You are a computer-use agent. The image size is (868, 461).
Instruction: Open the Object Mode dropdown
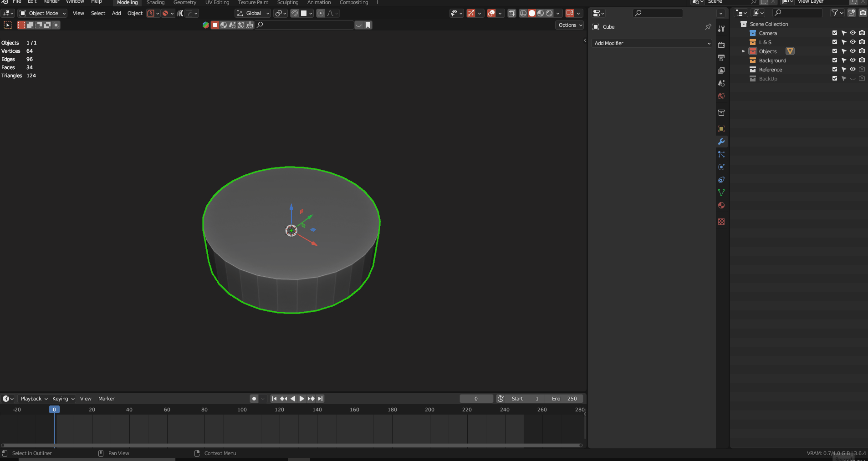click(42, 13)
